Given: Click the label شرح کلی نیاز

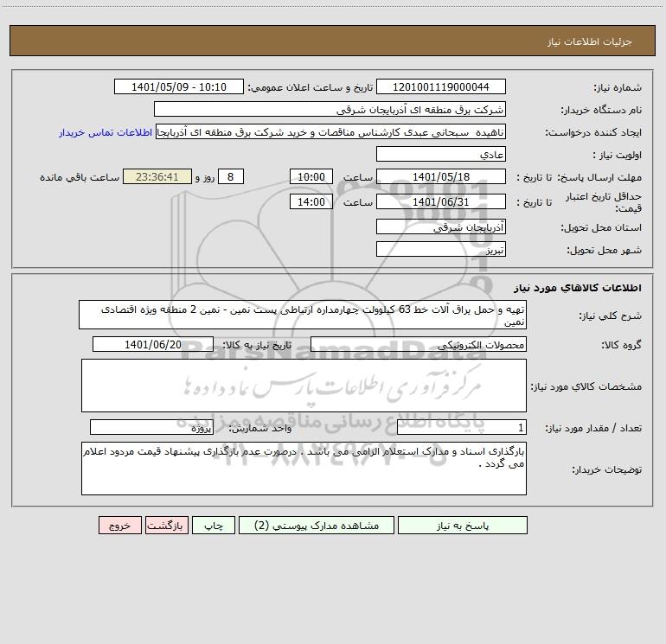Looking at the screenshot, I should click(x=611, y=316).
